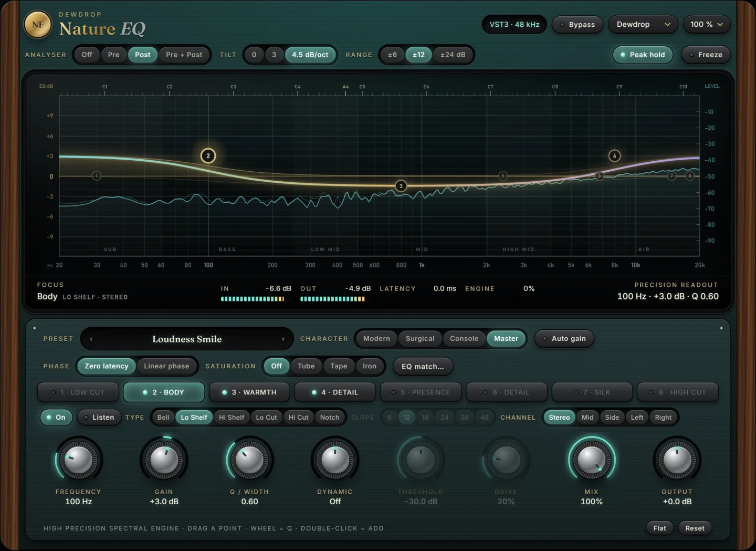
Task: Select inactive EQ node 7 on graph
Action: point(671,176)
